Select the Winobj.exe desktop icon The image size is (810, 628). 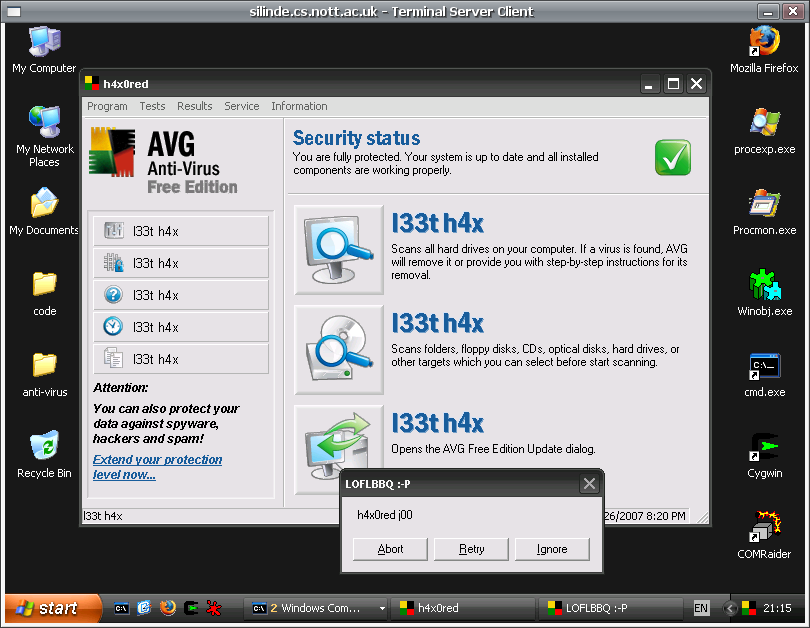tap(765, 293)
